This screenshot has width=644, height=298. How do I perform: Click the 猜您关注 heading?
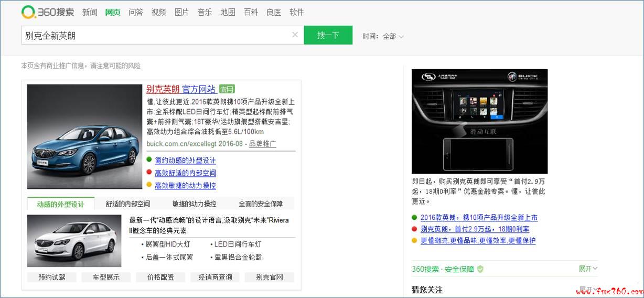427,290
